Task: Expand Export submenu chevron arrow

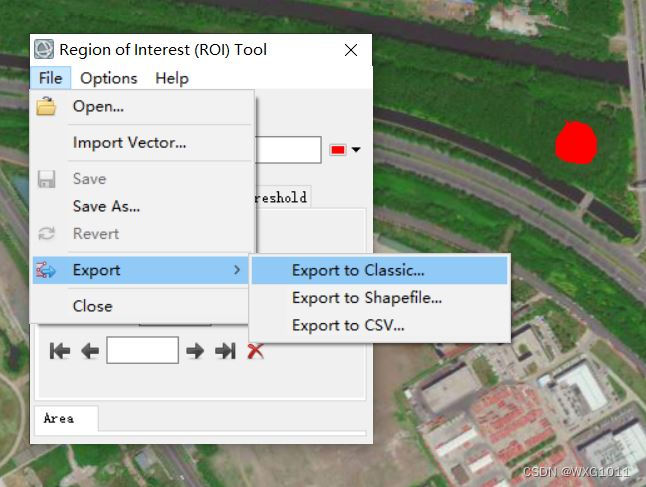Action: point(236,270)
